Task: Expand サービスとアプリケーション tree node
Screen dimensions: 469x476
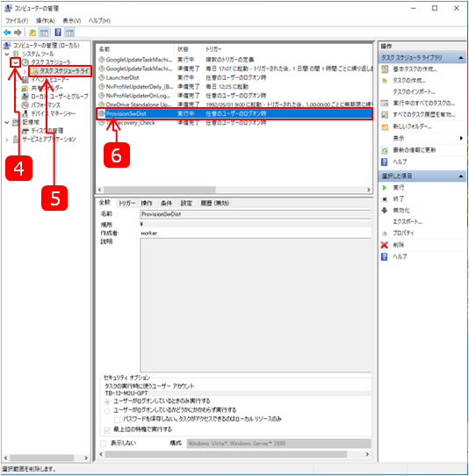Action: [x=7, y=140]
